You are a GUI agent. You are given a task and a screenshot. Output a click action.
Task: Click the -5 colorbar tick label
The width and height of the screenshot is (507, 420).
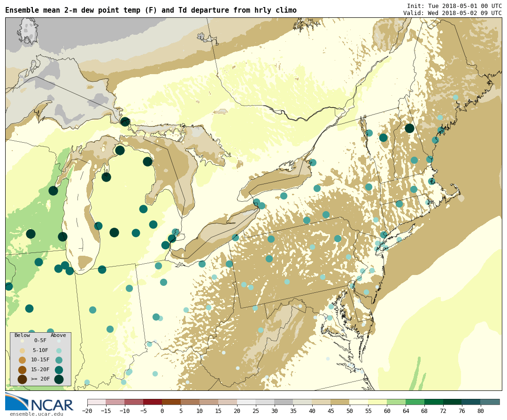pos(143,411)
